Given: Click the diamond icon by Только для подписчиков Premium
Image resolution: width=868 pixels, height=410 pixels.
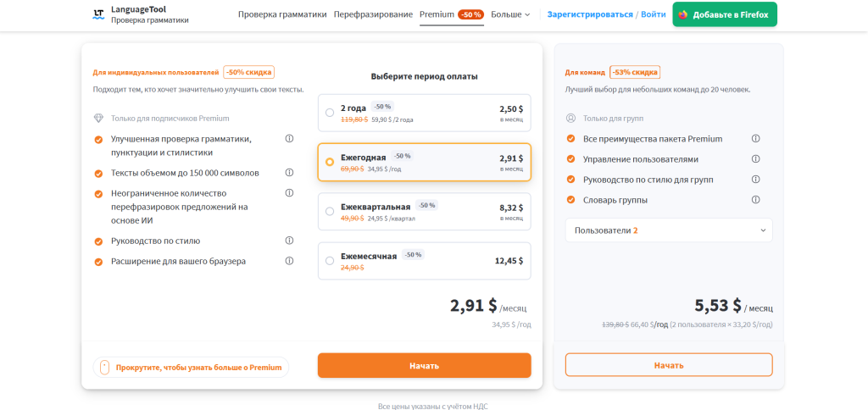Looking at the screenshot, I should pos(98,119).
